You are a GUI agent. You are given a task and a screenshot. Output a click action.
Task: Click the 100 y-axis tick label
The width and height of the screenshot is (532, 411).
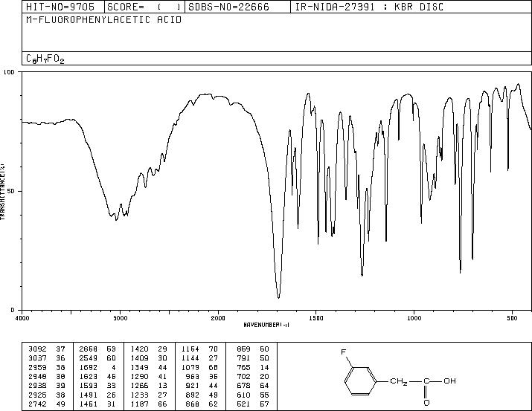click(9, 72)
